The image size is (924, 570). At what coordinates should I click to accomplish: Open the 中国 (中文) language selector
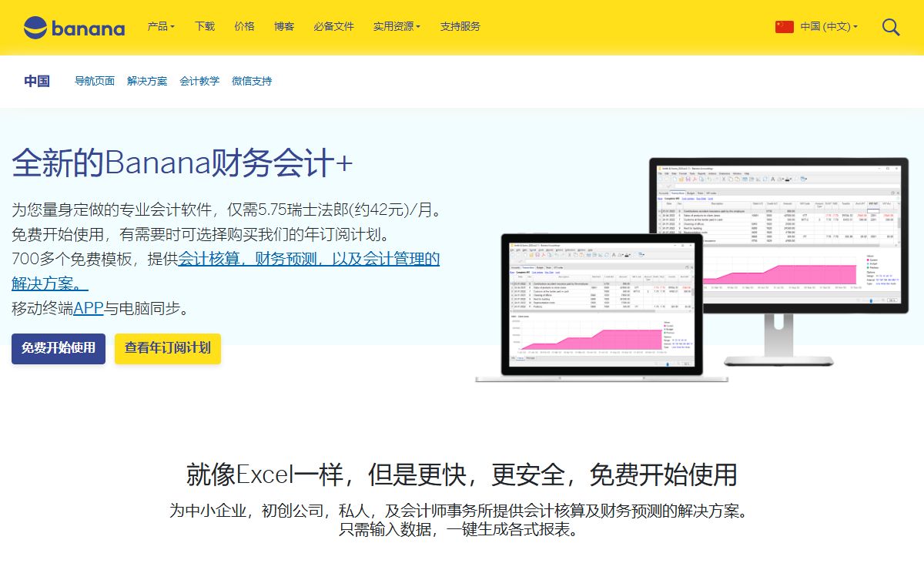(829, 26)
